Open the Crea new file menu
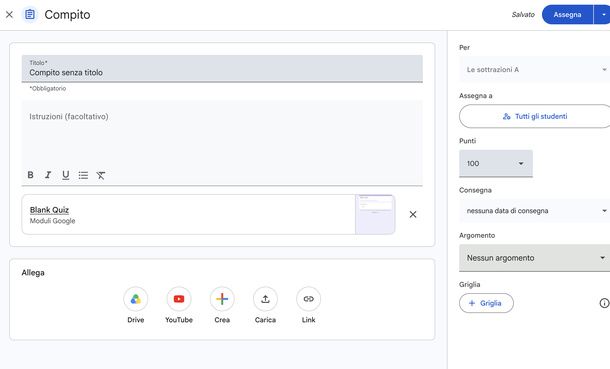The width and height of the screenshot is (610, 369). [x=222, y=299]
